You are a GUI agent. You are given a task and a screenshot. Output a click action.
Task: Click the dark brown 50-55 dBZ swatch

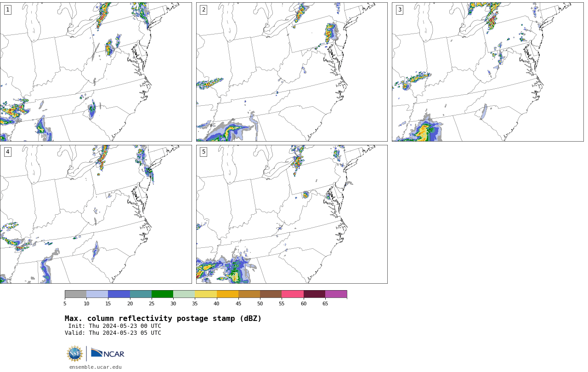tap(271, 294)
